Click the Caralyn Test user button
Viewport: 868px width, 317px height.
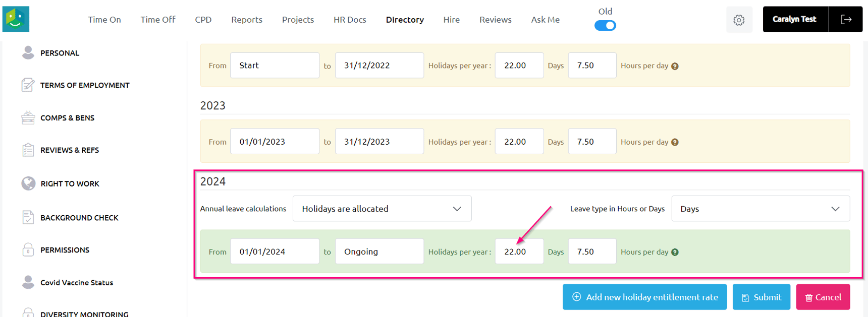pos(795,19)
